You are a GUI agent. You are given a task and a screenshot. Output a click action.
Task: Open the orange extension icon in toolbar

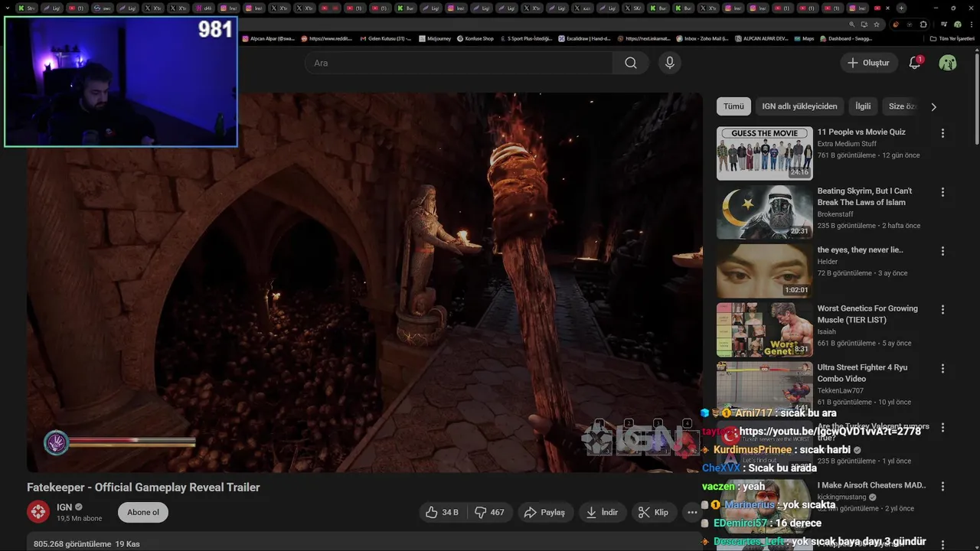896,24
